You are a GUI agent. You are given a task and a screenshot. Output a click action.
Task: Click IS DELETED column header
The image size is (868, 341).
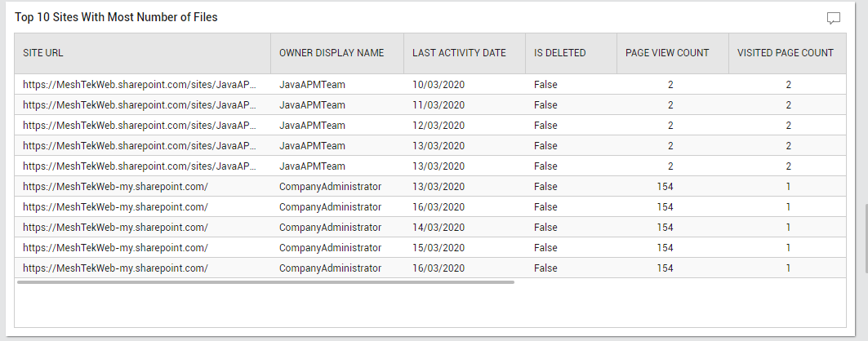coord(559,53)
